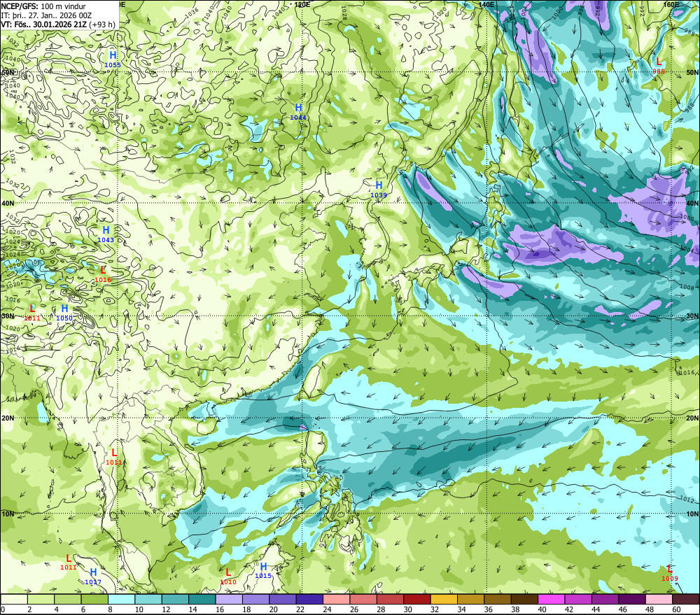
Task: Click the 'VT: Fös.. 30.01.2026 21Z' valid time
Action: [x=43, y=24]
